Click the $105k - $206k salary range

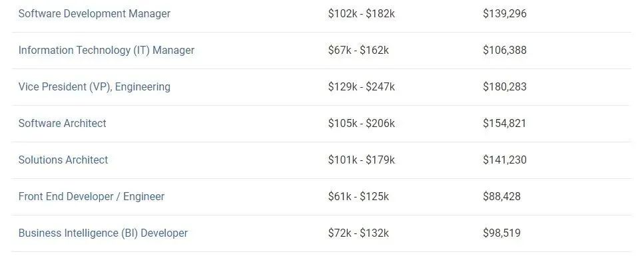[x=362, y=123]
